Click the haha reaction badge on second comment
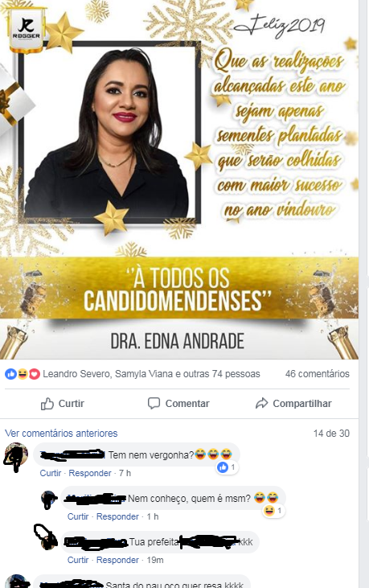This screenshot has height=588, width=369. [273, 511]
